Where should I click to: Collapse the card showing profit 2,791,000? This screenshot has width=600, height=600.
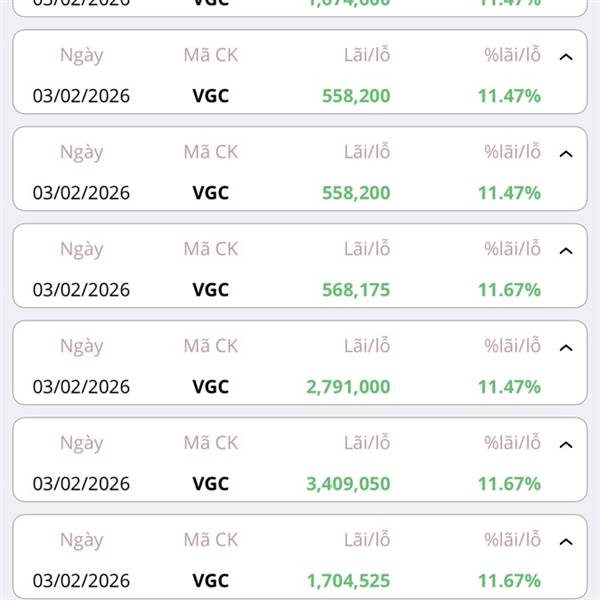pos(566,348)
